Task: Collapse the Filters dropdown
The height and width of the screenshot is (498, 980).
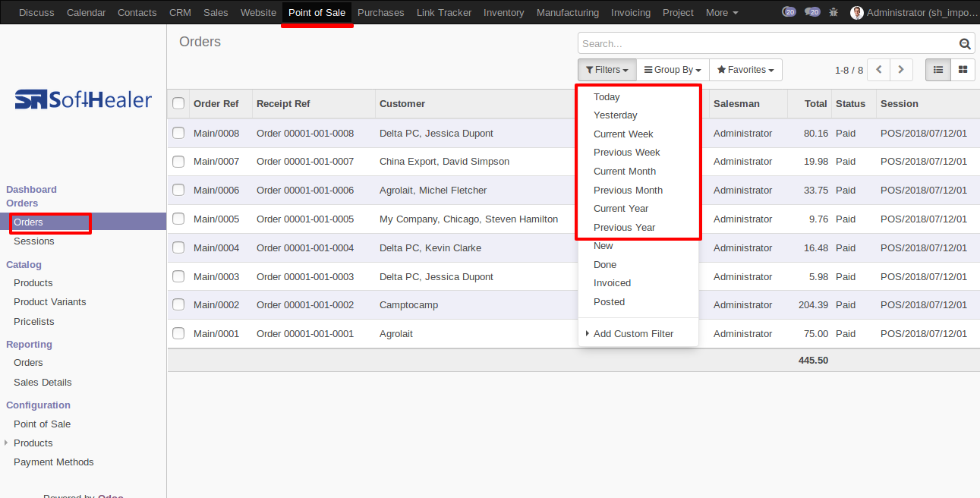Action: [607, 70]
